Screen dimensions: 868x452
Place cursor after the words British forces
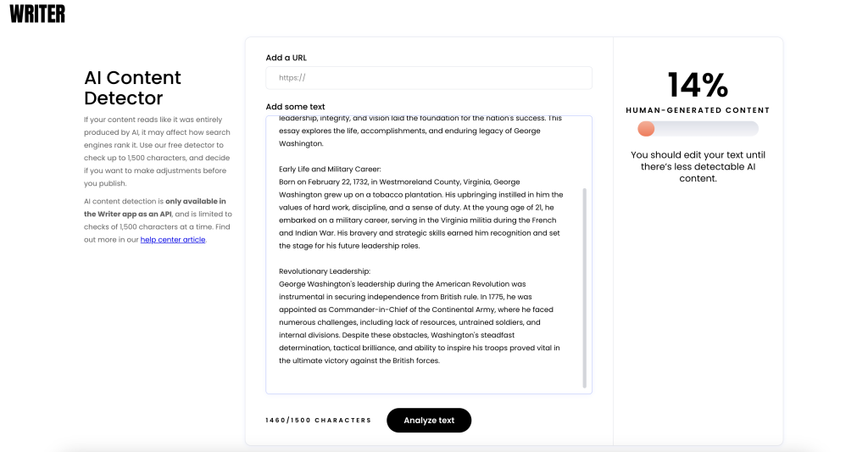tap(441, 360)
